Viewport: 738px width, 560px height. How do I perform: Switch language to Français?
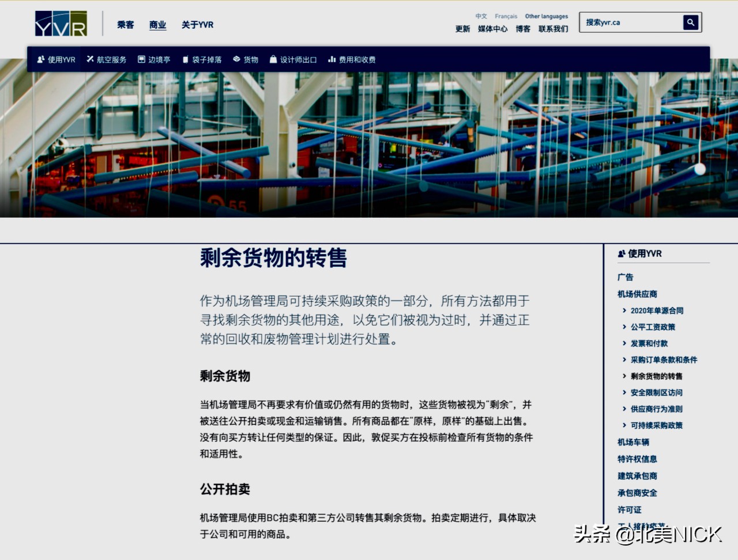(x=506, y=16)
